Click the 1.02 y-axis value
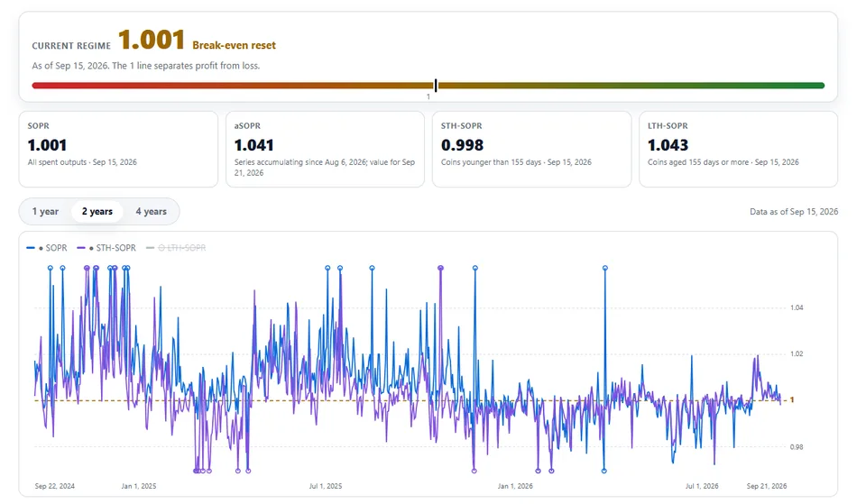 (x=797, y=353)
